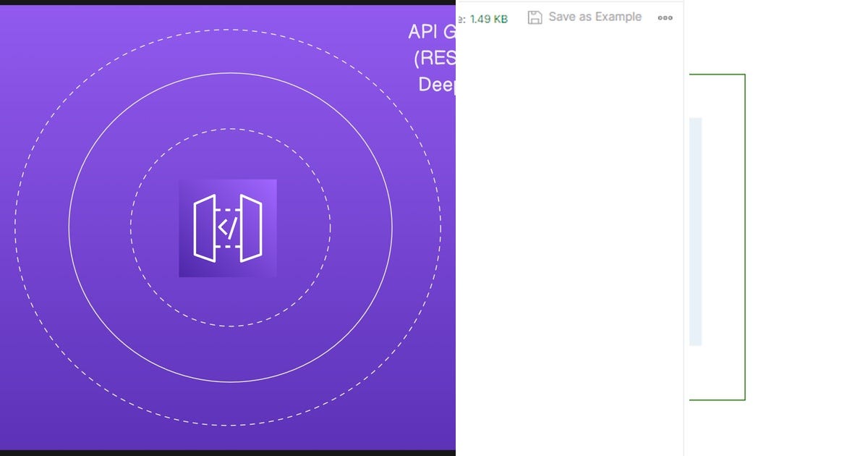This screenshot has height=456, width=868.
Task: Click the right gate panel of the API icon
Action: click(252, 228)
